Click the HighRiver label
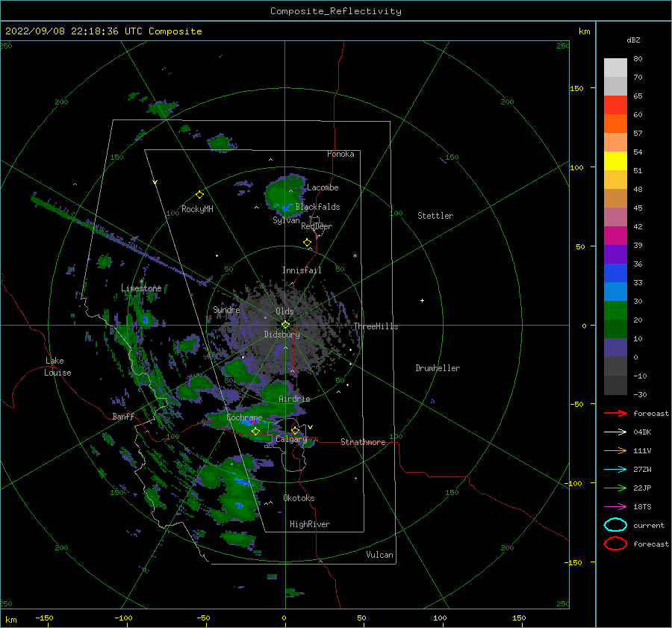 point(310,524)
